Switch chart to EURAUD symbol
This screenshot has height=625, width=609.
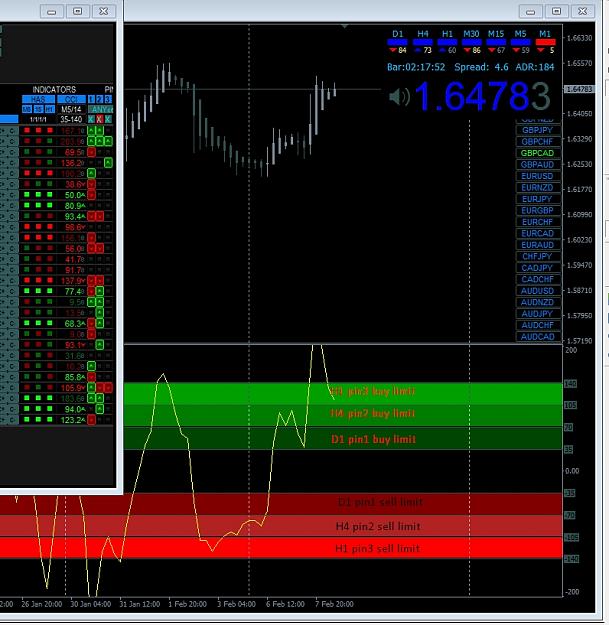[537, 245]
